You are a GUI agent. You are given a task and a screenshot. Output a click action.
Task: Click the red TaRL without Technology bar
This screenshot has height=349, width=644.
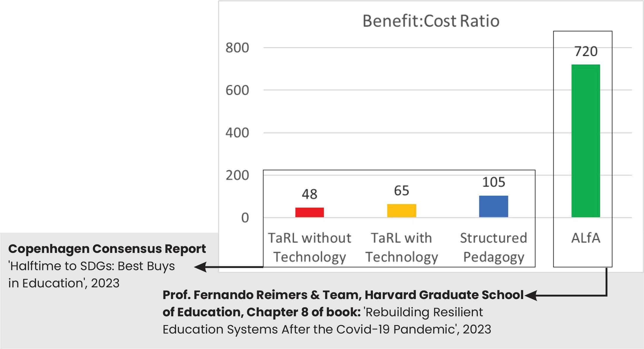[309, 212]
